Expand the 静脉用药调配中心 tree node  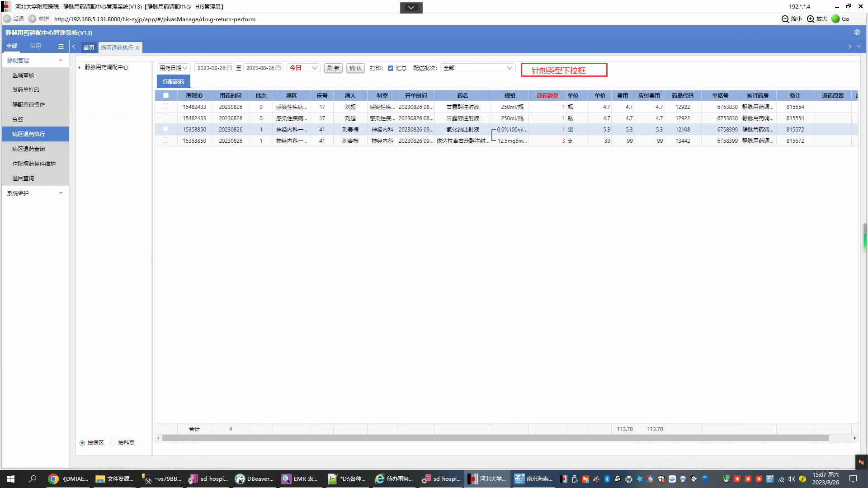[x=80, y=67]
